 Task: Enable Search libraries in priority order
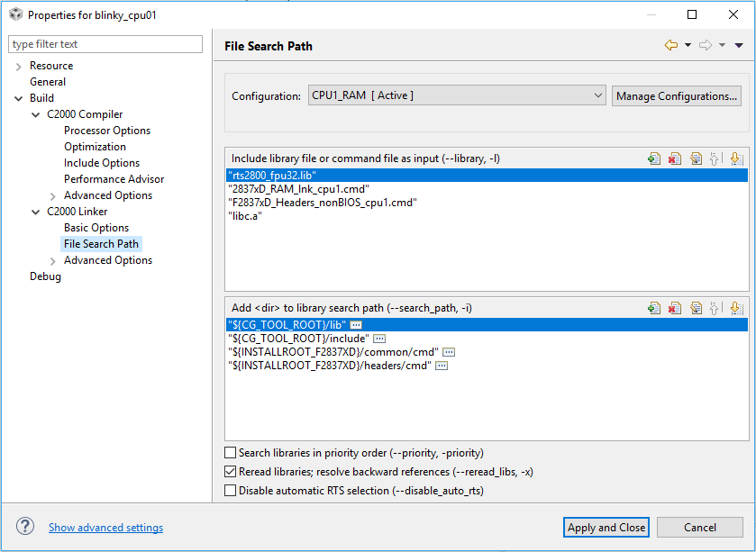(231, 453)
